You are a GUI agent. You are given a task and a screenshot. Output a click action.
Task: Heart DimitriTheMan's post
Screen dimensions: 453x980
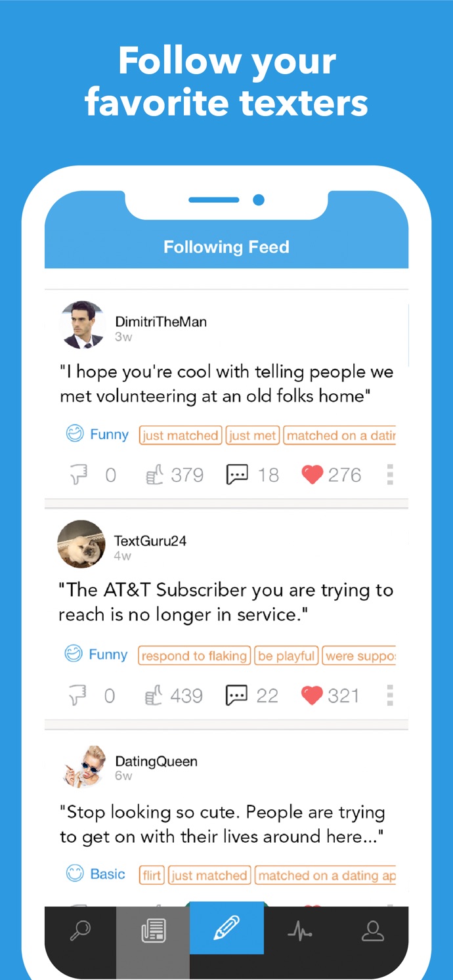[312, 475]
